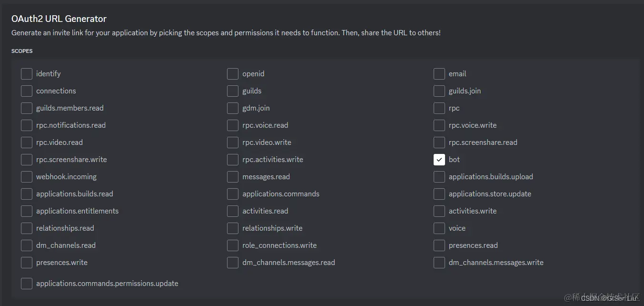The image size is (644, 306).
Task: Enable dm_channels.messages.read scope
Action: click(x=233, y=263)
